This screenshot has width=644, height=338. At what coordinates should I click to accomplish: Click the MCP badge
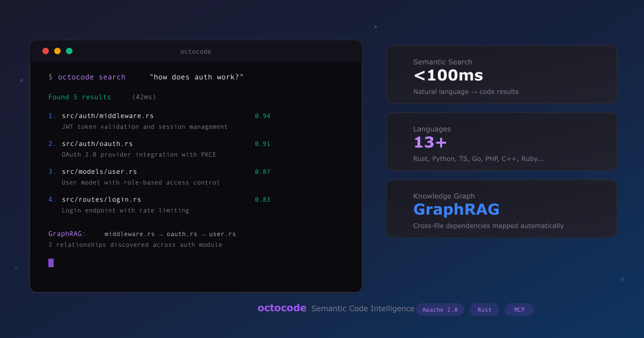[x=518, y=310]
